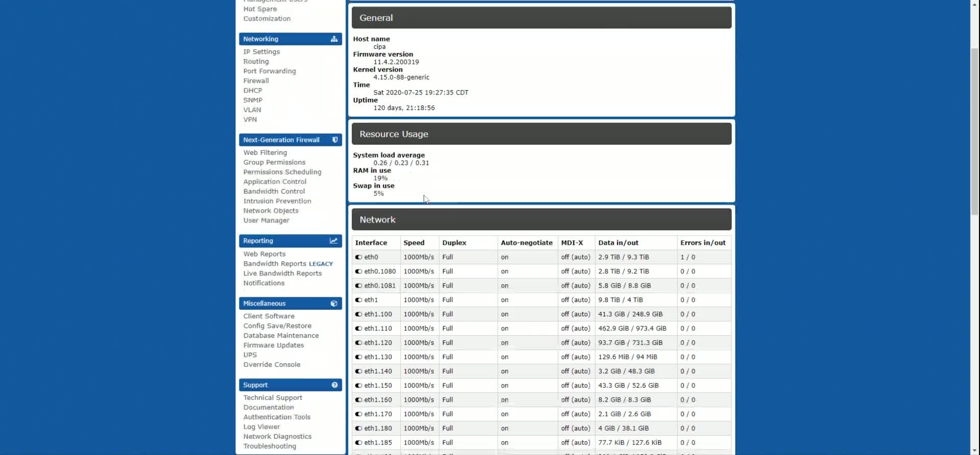
Task: Go to Routing settings
Action: pos(256,62)
